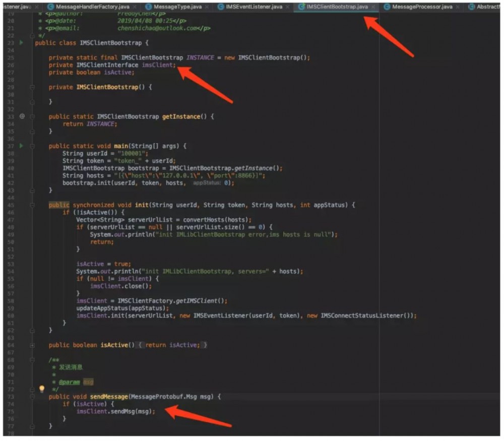Screen dimensions: 504x441
Task: Open the yellow light bulb quick-fix menu
Action: 42,389
